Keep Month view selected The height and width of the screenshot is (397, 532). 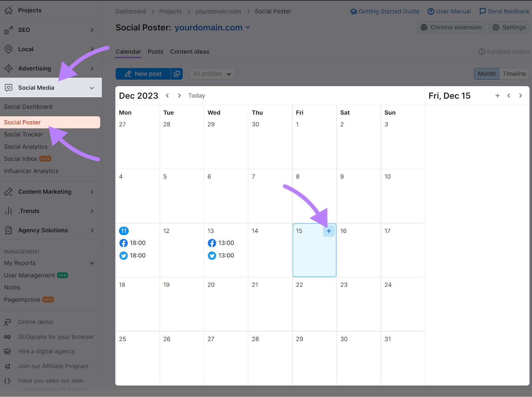[486, 73]
